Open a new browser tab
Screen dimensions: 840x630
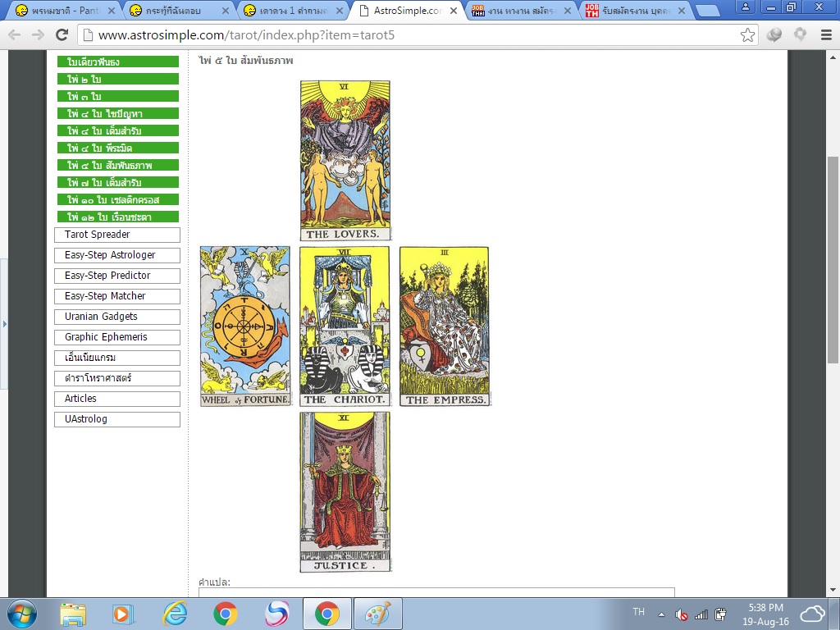point(707,11)
